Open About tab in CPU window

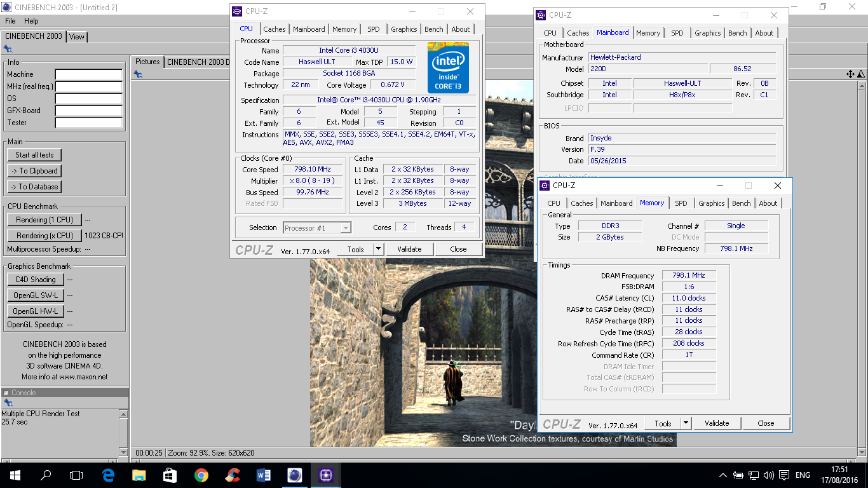(461, 29)
